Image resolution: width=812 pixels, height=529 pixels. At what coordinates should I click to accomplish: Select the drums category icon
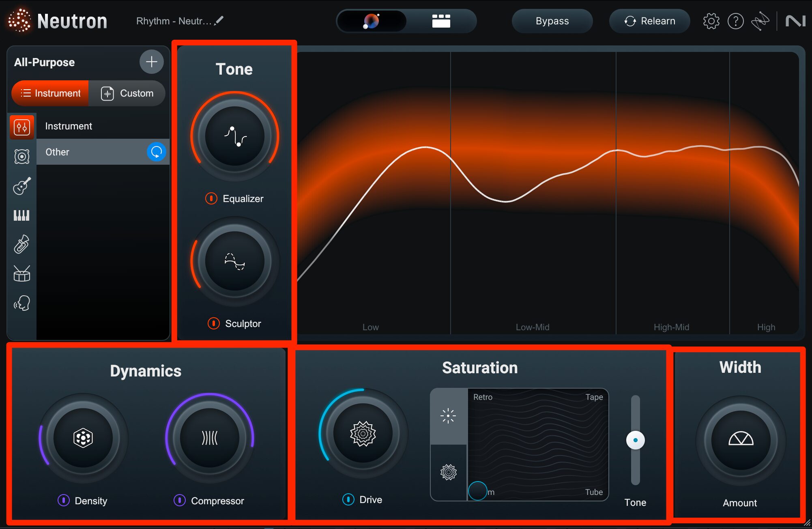(22, 273)
